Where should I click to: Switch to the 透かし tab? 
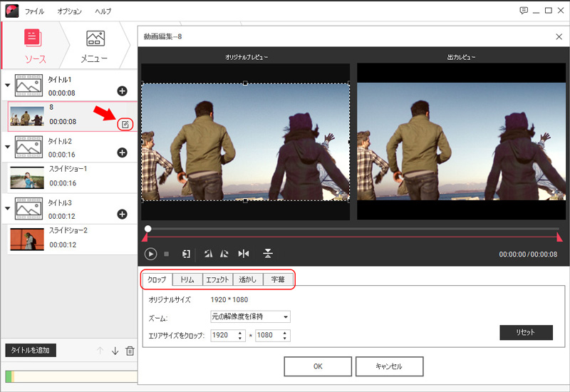coord(247,279)
